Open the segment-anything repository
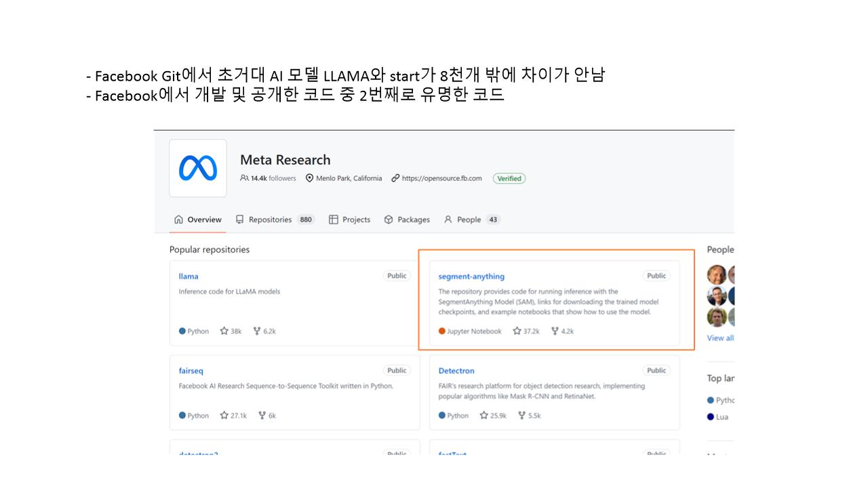This screenshot has width=868, height=488. [x=471, y=277]
